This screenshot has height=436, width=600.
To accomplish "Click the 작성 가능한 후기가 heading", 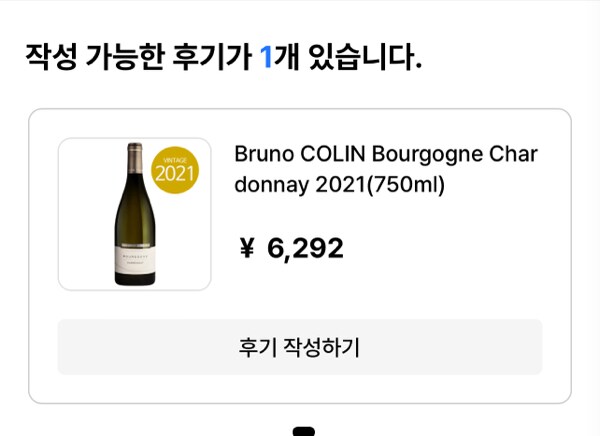I will 139,57.
